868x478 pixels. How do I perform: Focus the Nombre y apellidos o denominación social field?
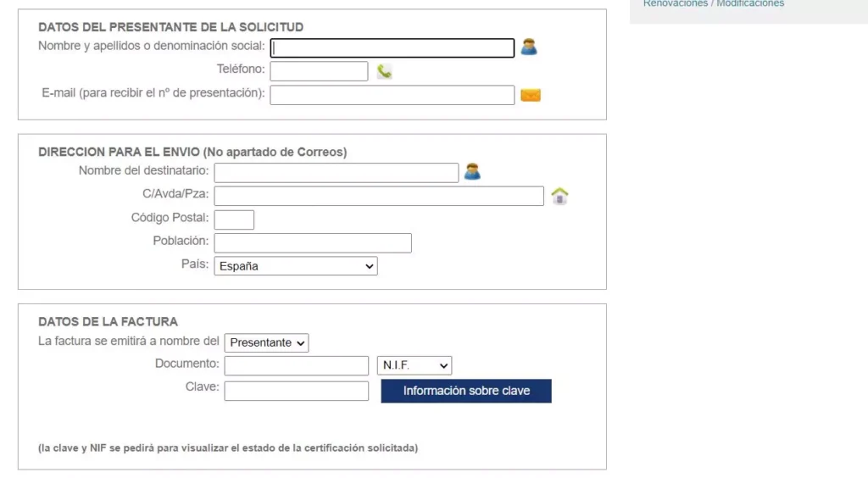point(392,47)
